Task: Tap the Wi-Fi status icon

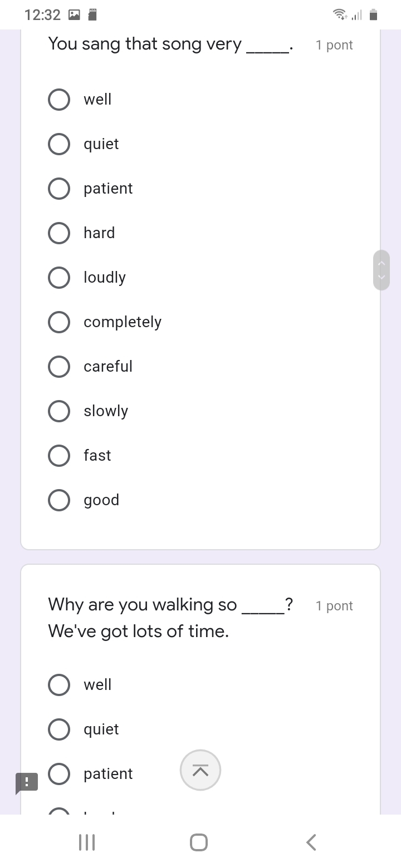Action: [x=338, y=15]
